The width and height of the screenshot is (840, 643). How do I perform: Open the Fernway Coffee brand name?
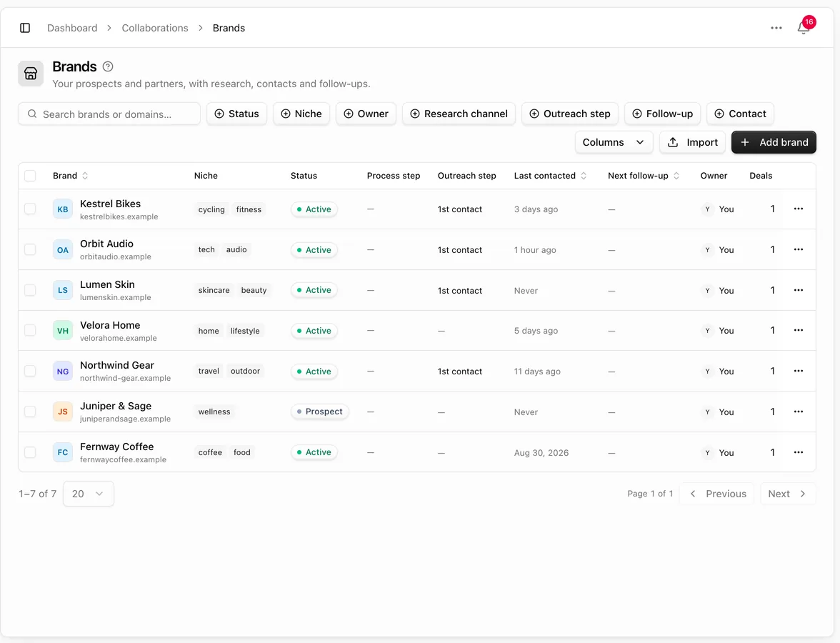pyautogui.click(x=117, y=447)
